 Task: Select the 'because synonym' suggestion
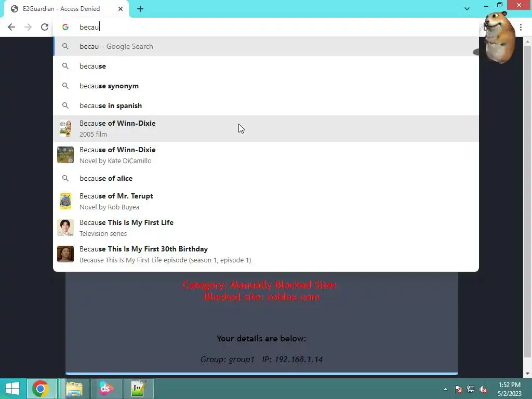[x=266, y=86]
